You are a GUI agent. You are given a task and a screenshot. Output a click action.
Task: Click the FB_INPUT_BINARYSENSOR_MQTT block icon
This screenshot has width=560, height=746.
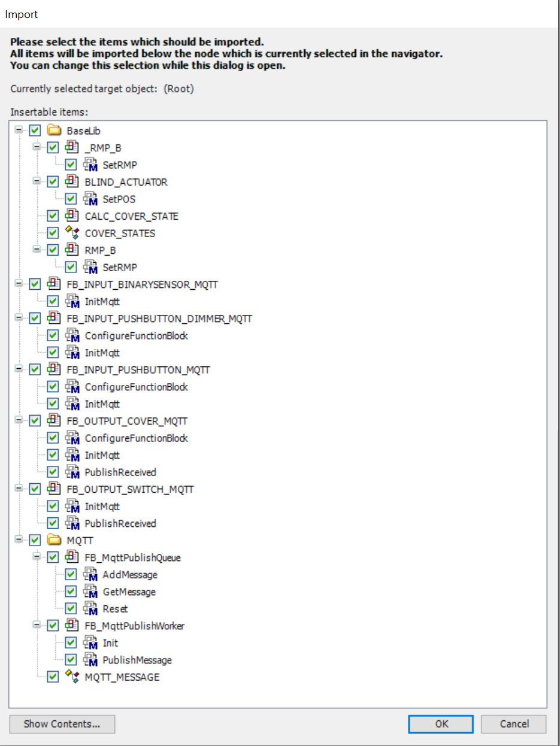click(54, 284)
